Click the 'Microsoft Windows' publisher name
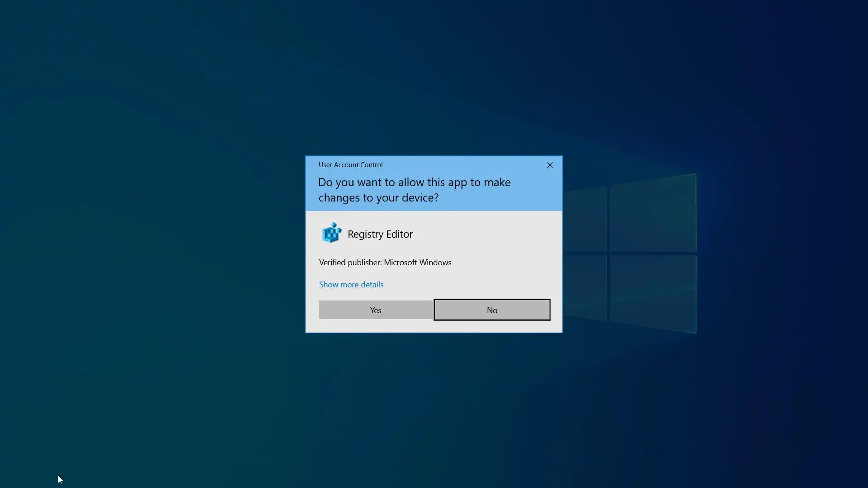This screenshot has height=488, width=868. pyautogui.click(x=417, y=263)
